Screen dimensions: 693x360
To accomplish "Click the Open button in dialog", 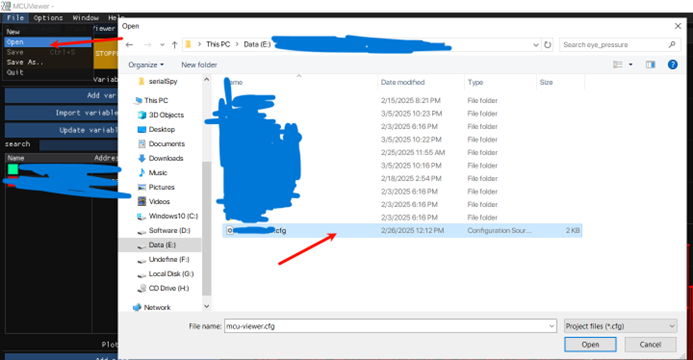I will click(x=590, y=345).
